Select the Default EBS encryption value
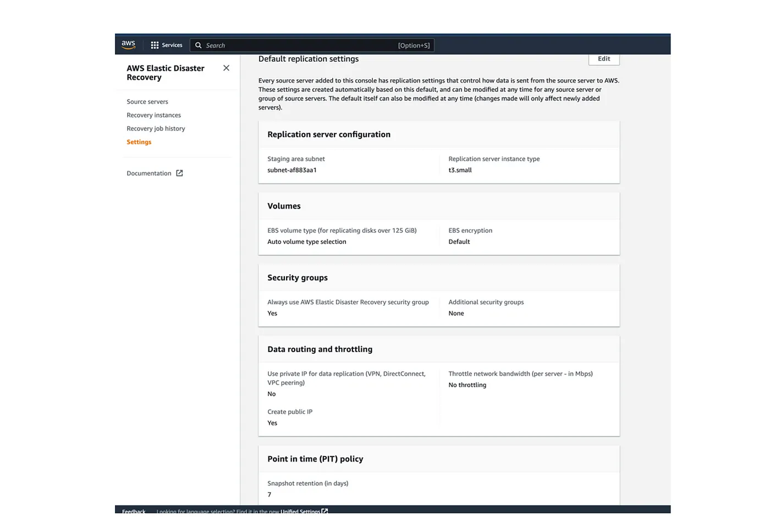Screen dimensions: 770x532 coord(459,242)
